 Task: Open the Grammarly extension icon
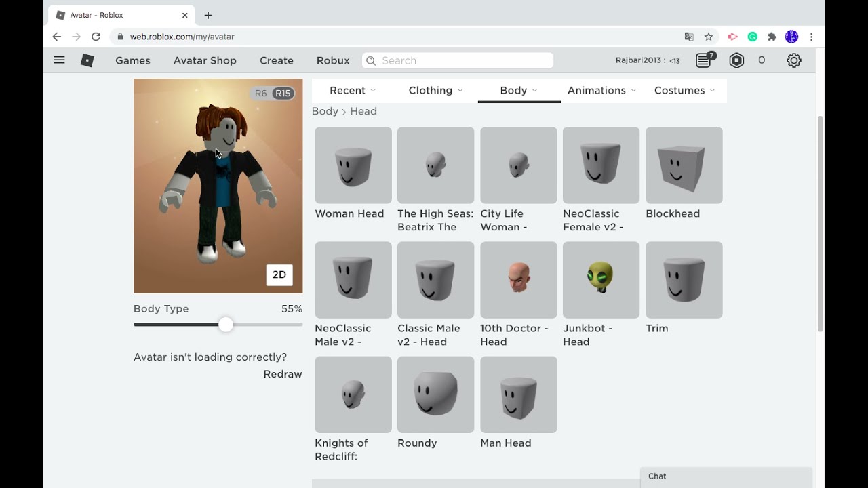tap(753, 37)
